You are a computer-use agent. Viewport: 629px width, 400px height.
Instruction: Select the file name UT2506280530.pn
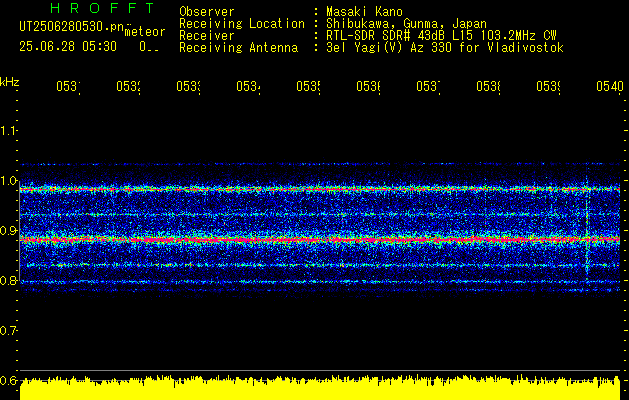[x=72, y=27]
